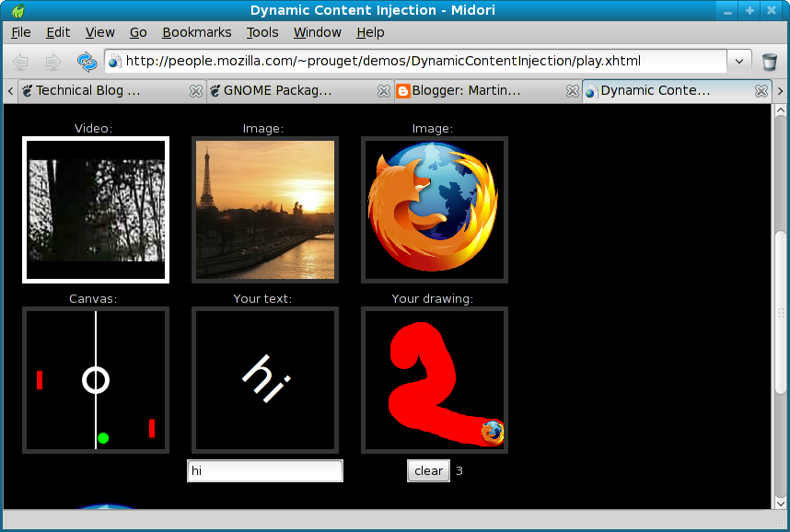The image size is (790, 532).
Task: Click the 'Canvas:' label
Action: [93, 299]
